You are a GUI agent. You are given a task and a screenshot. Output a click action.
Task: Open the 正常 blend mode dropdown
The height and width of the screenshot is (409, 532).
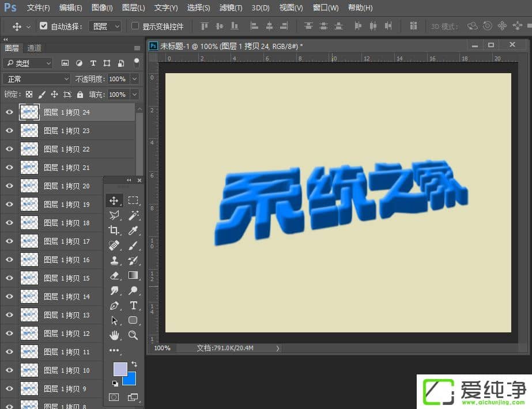point(36,79)
